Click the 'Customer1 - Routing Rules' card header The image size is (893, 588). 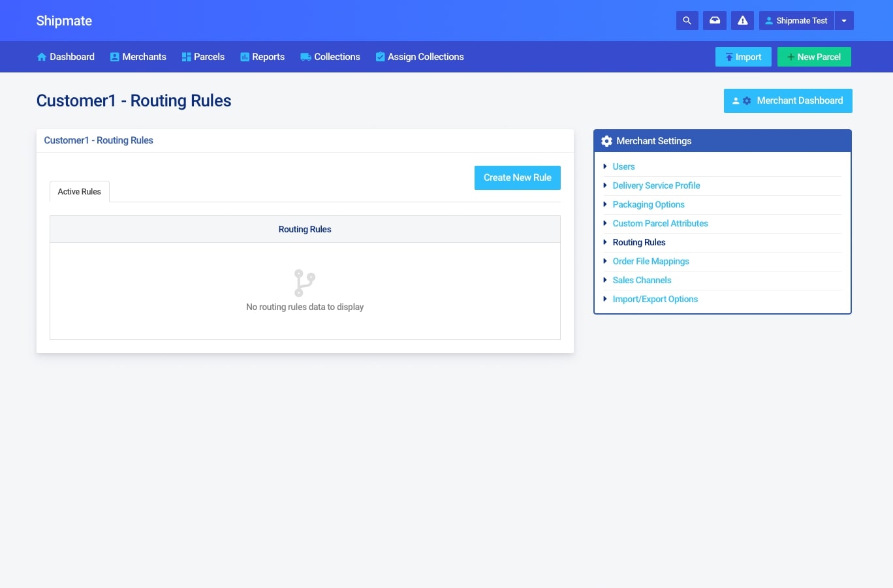[x=305, y=140]
